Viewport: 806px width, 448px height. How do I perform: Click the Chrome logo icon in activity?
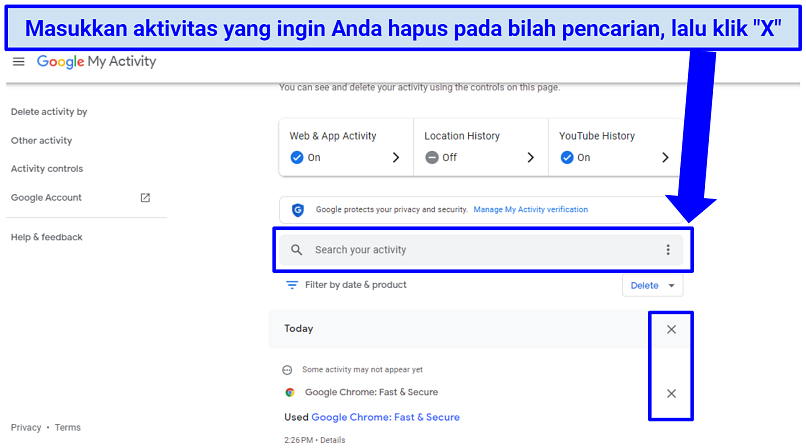click(x=290, y=393)
